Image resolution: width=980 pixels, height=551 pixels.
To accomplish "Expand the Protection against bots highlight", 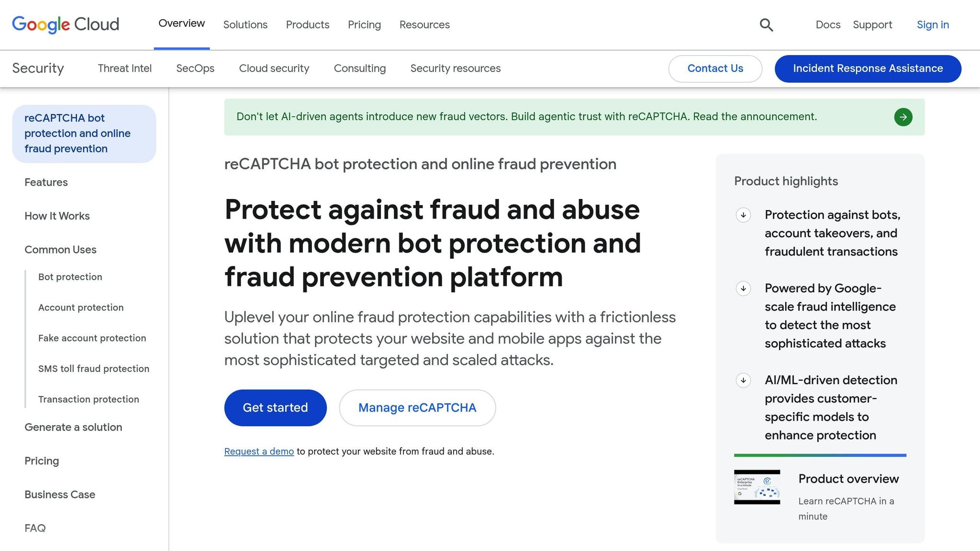I will click(x=743, y=215).
